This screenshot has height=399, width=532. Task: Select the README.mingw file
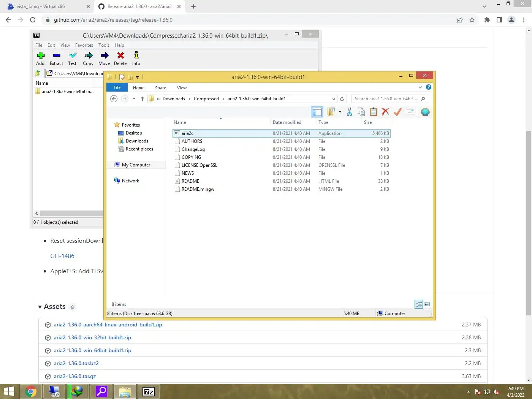[281, 189]
